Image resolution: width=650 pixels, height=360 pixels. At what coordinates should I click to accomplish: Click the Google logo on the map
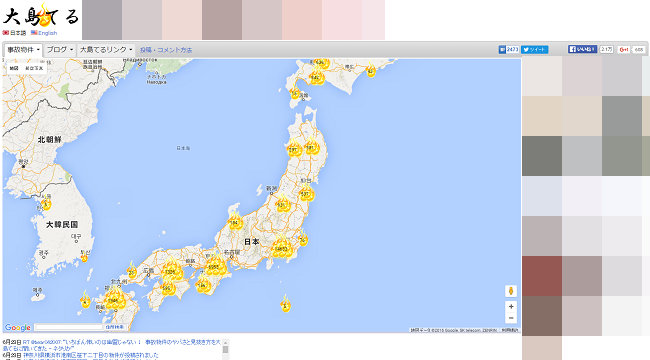coord(17,327)
